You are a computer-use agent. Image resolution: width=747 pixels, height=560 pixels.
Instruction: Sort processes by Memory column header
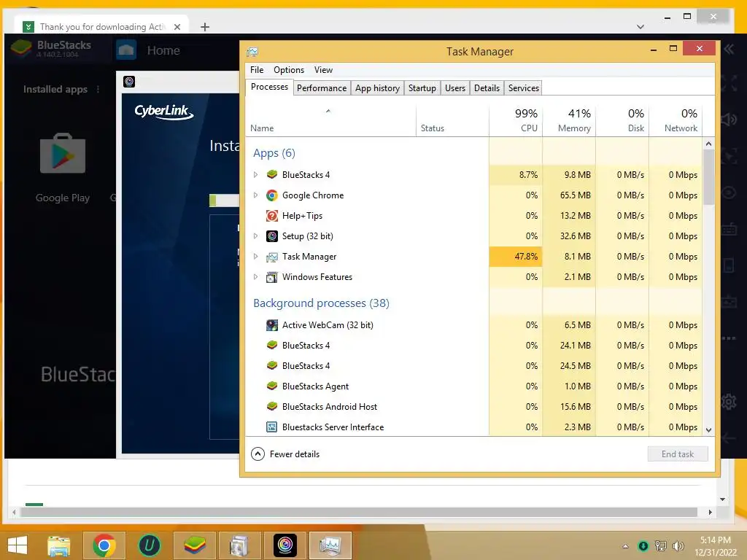[569, 120]
